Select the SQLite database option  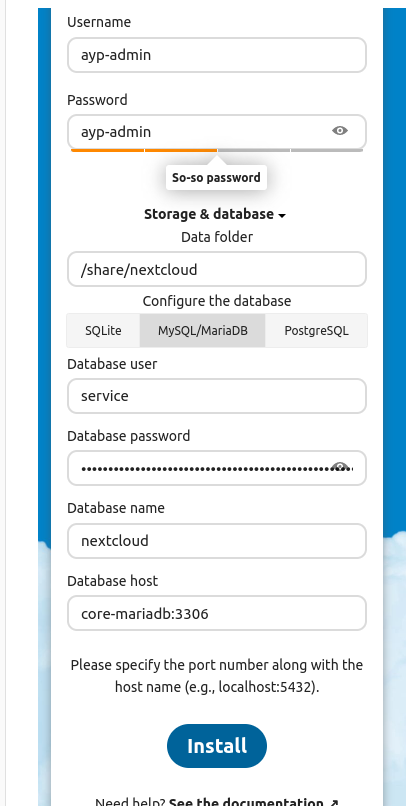click(x=103, y=331)
